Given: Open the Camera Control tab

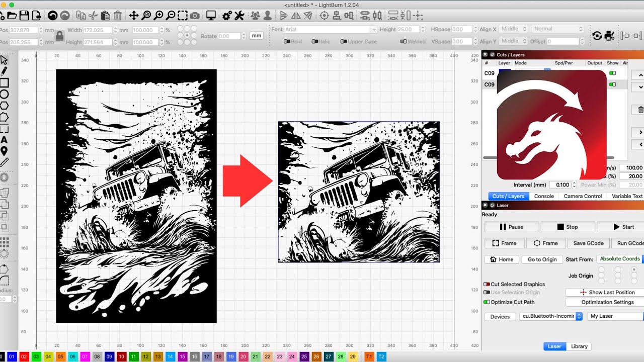Looking at the screenshot, I should coord(583,196).
